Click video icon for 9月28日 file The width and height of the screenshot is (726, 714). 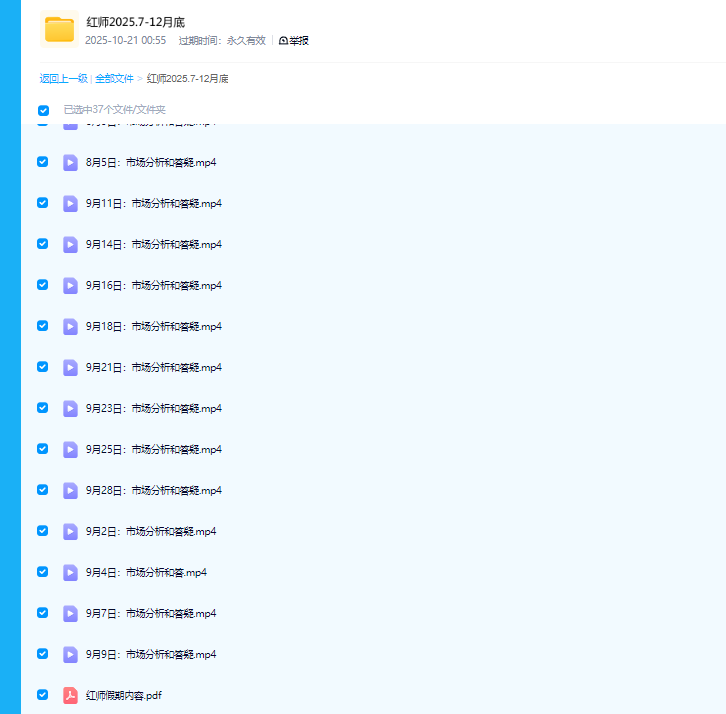click(x=70, y=490)
